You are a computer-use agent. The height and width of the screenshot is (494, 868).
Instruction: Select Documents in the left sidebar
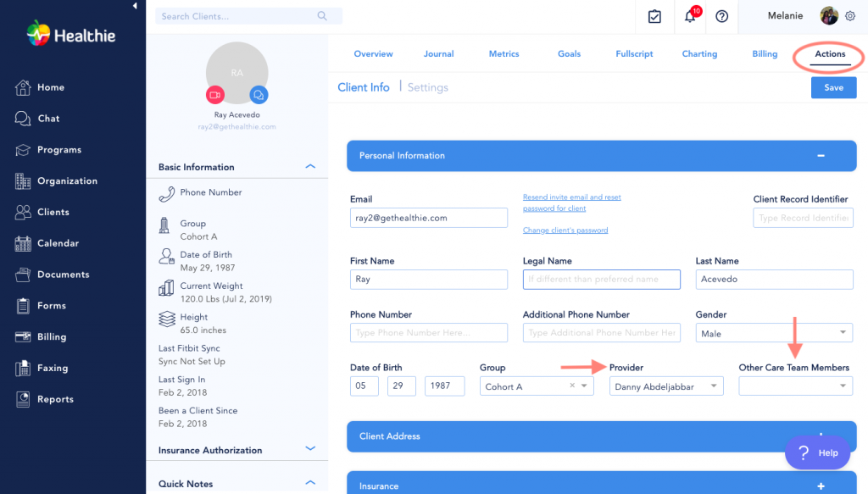[24, 274]
